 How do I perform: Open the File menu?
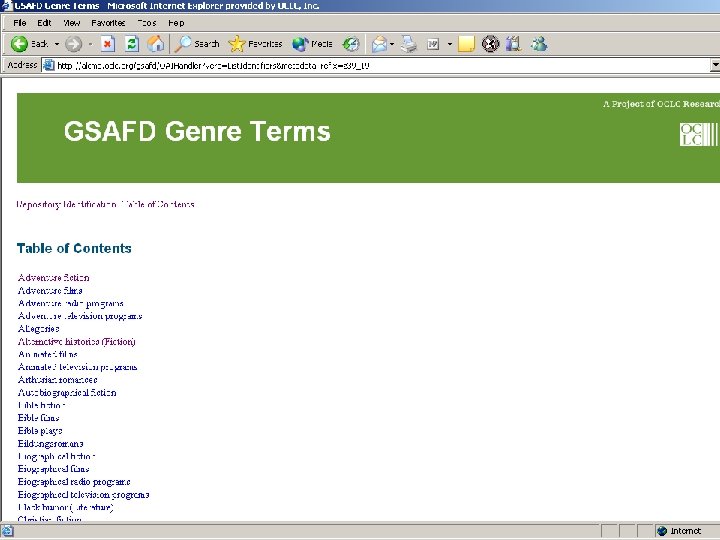pyautogui.click(x=19, y=22)
